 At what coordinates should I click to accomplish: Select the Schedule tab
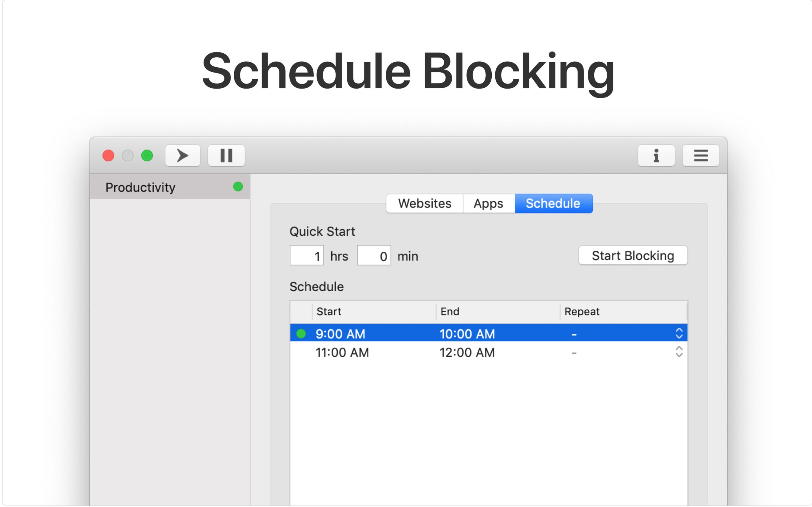point(553,203)
